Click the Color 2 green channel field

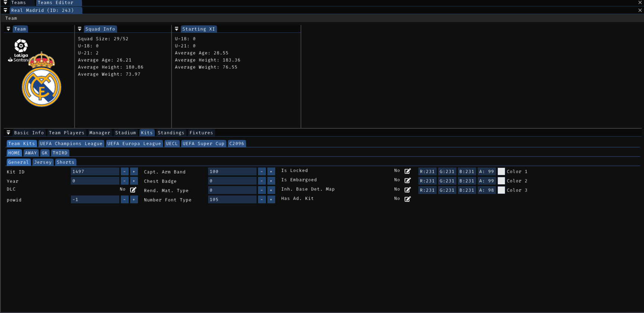click(x=447, y=181)
